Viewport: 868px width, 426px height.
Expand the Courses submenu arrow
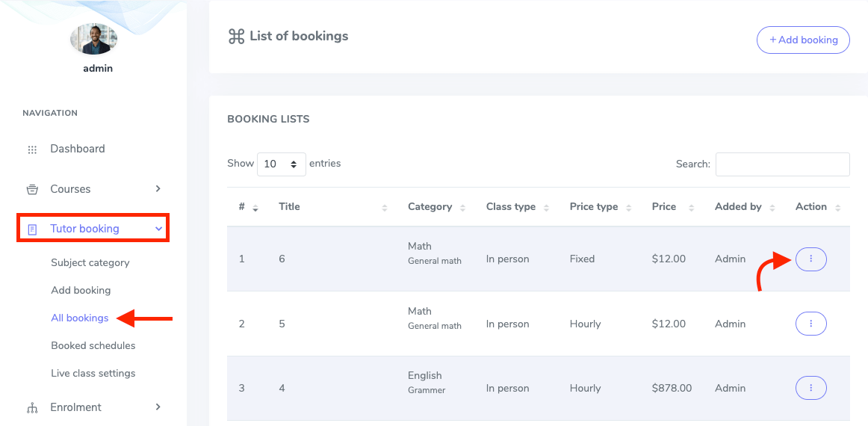(x=158, y=188)
